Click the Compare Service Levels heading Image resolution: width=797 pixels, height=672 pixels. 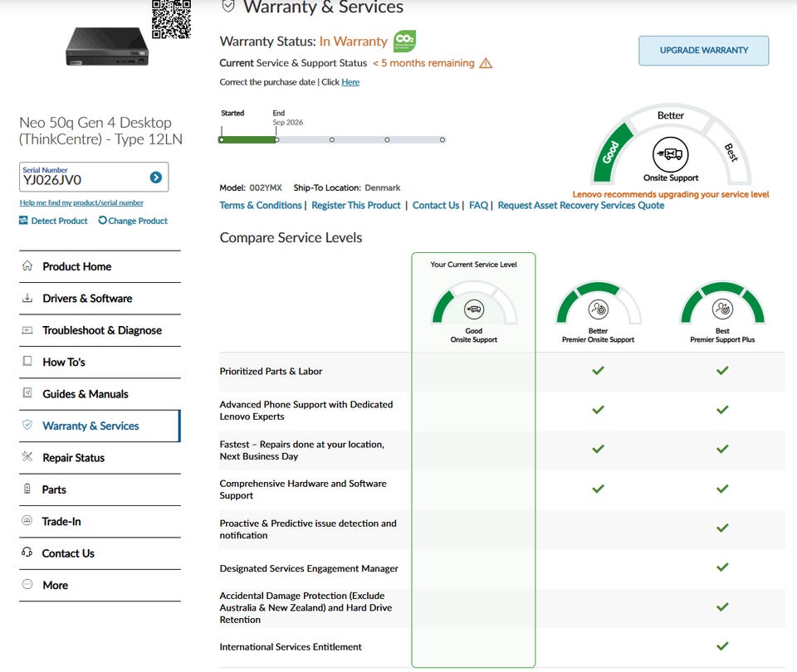coord(291,238)
